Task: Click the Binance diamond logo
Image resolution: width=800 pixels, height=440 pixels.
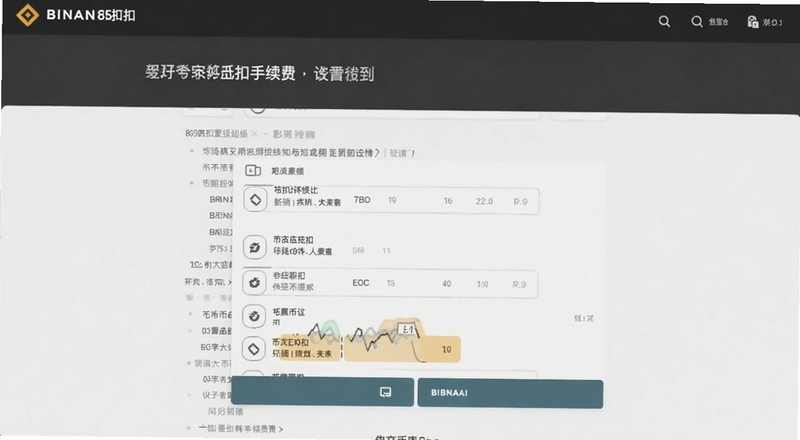Action: [28, 15]
